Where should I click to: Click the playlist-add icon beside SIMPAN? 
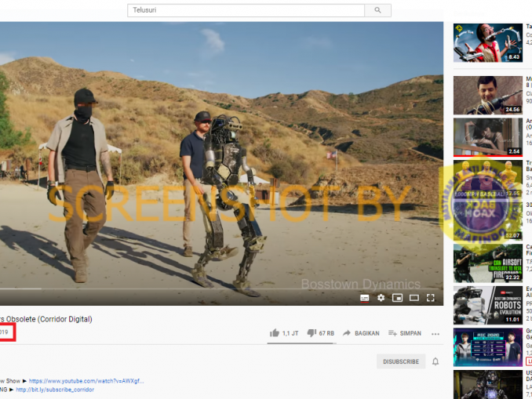click(x=392, y=333)
